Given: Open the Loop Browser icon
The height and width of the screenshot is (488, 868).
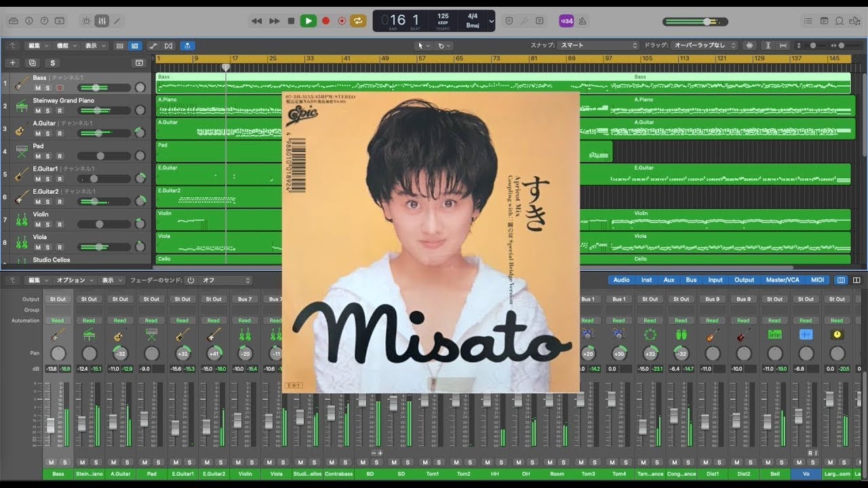Looking at the screenshot, I should click(840, 21).
